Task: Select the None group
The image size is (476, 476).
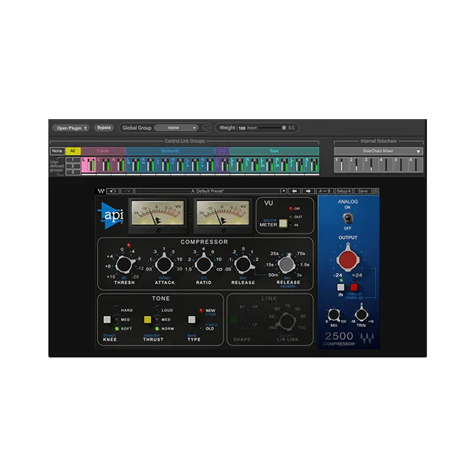Action: [x=57, y=151]
